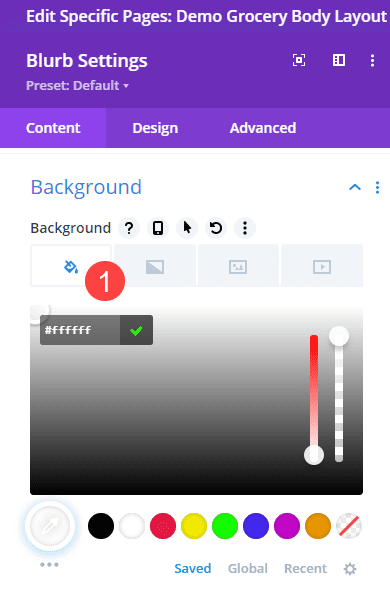The image size is (390, 605).
Task: Show Recent color palette
Action: click(306, 568)
